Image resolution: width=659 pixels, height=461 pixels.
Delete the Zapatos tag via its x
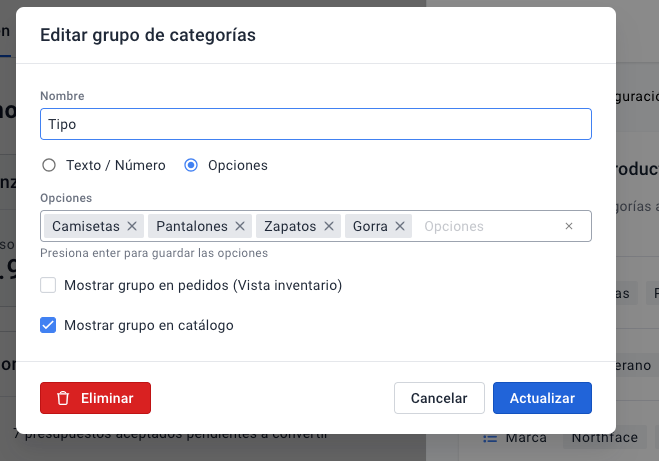[x=329, y=227]
